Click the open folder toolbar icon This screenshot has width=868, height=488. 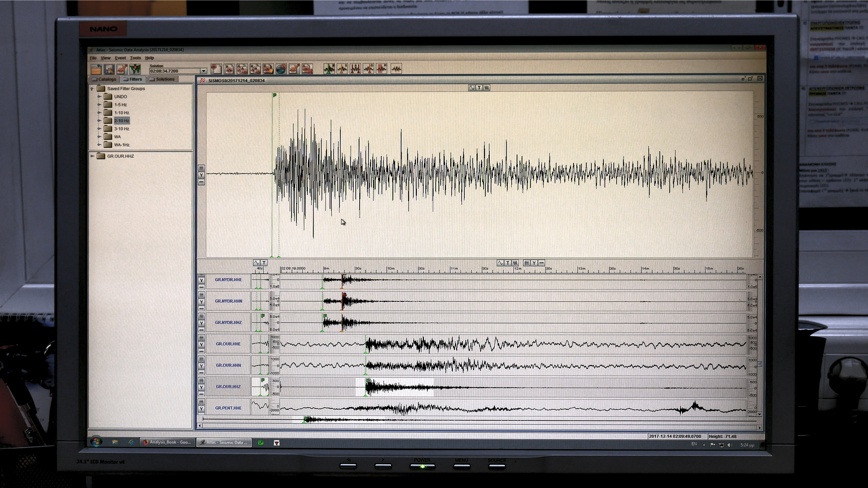(96, 69)
